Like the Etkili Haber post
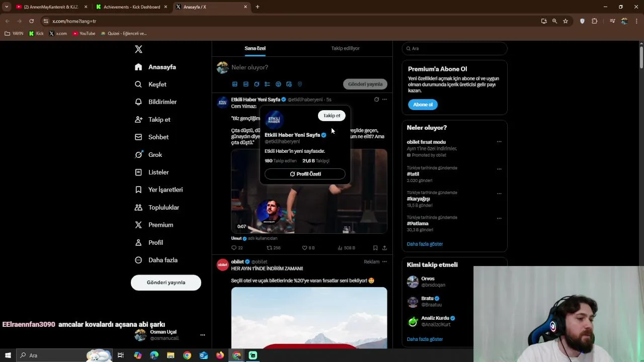 (x=308, y=248)
